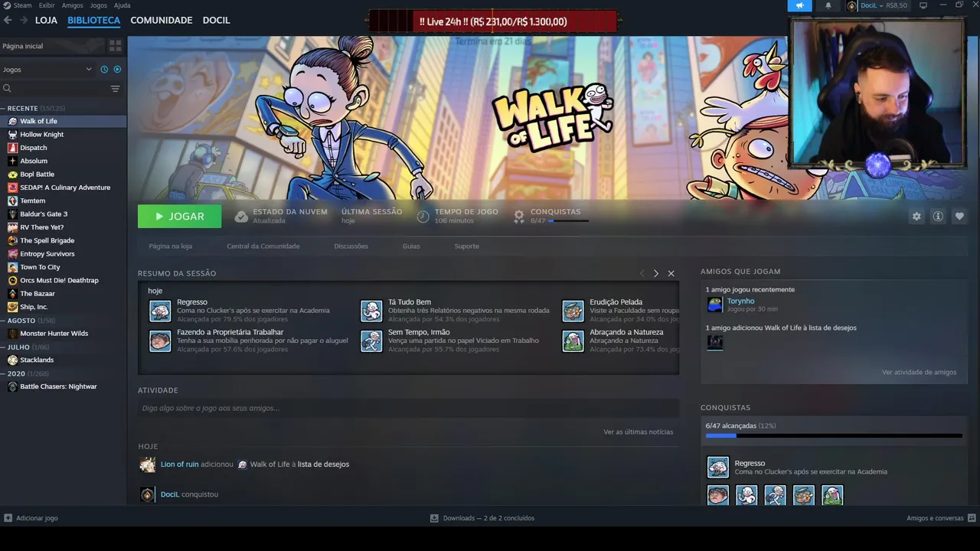Click Ver as últimas notícias
The height and width of the screenshot is (551, 980).
[639, 432]
